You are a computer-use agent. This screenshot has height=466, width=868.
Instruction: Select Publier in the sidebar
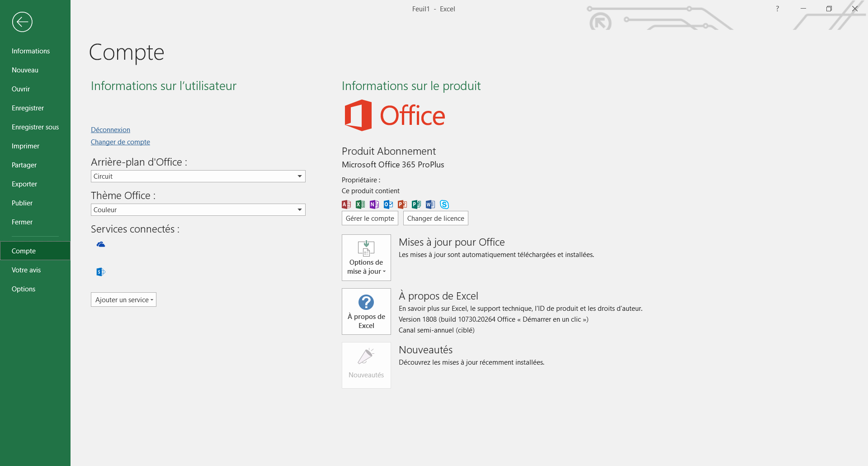(x=35, y=203)
